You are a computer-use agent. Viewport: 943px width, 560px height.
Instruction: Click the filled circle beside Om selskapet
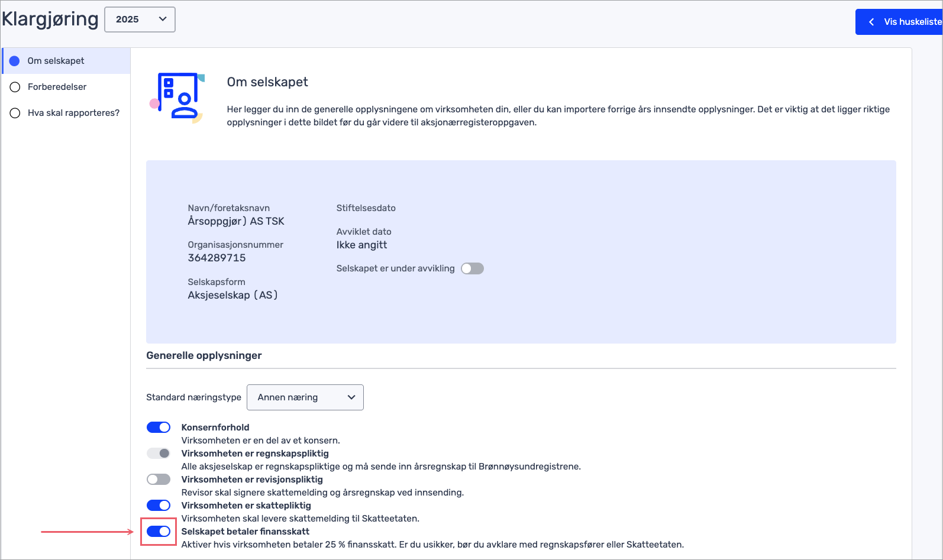(x=15, y=61)
